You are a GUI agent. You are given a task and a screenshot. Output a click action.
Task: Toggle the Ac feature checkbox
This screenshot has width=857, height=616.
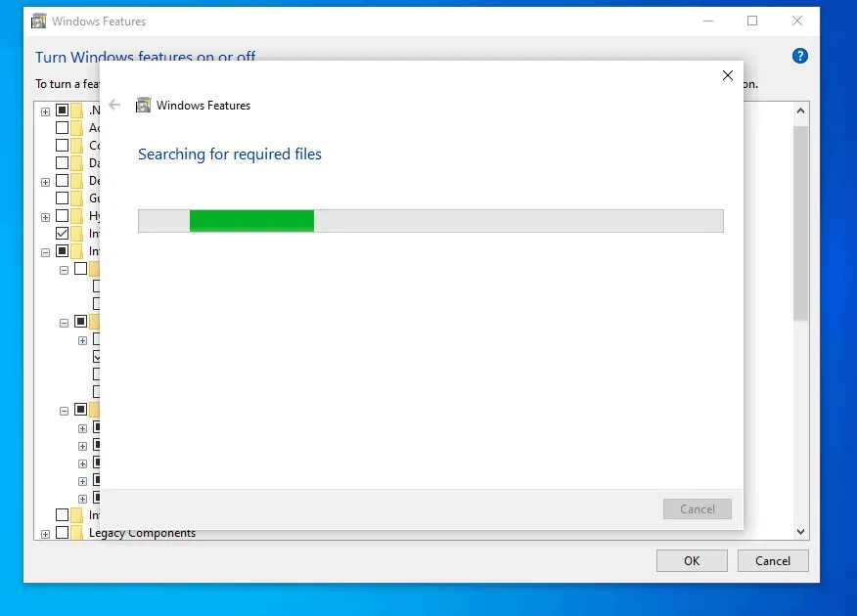click(x=63, y=128)
